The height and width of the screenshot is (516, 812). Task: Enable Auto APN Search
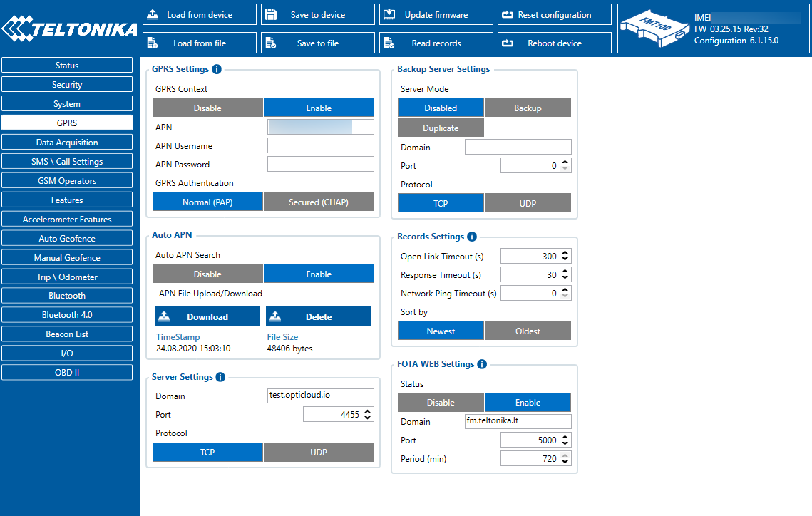(319, 274)
